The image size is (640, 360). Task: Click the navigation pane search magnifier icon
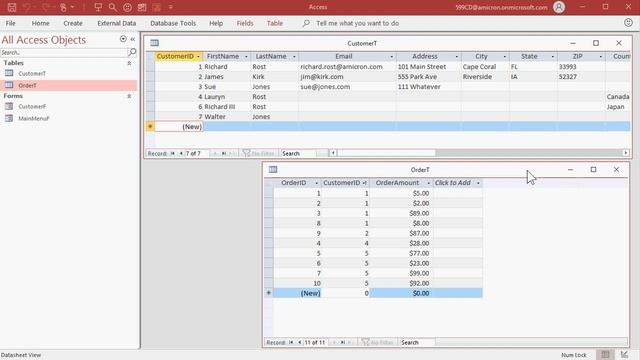pos(132,52)
